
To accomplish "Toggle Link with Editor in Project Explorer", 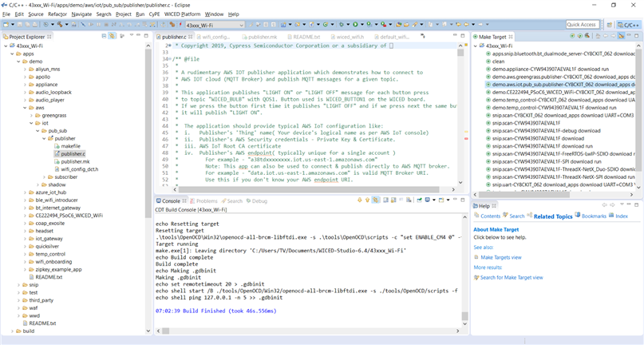I will (x=113, y=37).
